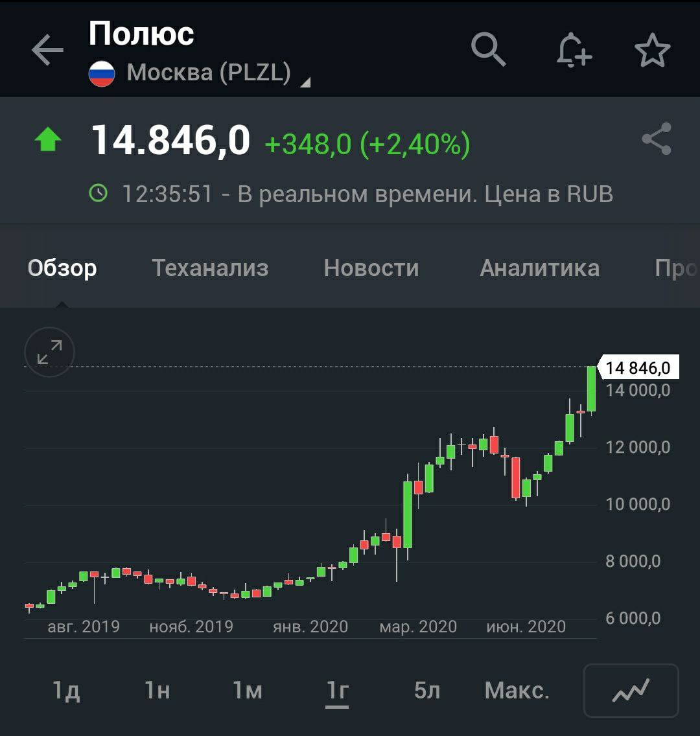This screenshot has height=736, width=700.
Task: Add a price alert with bell icon
Action: (x=574, y=50)
